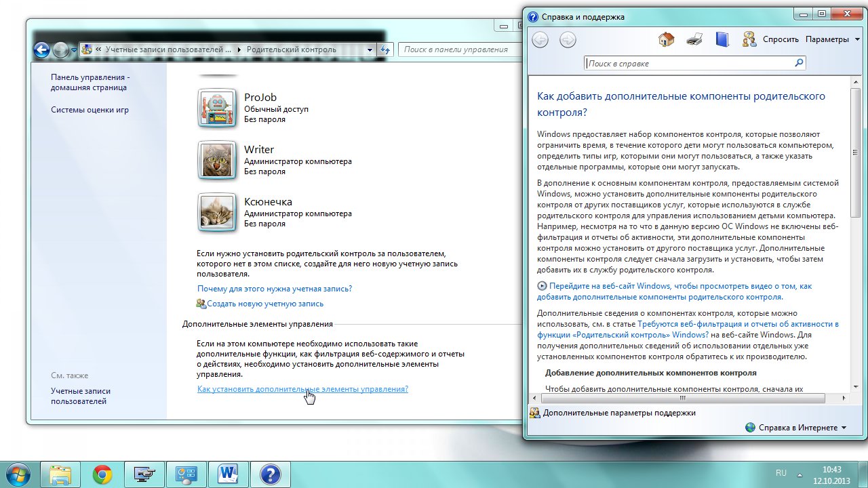868x488 pixels.
Task: Switch to Help and Support taskbar button
Action: (270, 474)
